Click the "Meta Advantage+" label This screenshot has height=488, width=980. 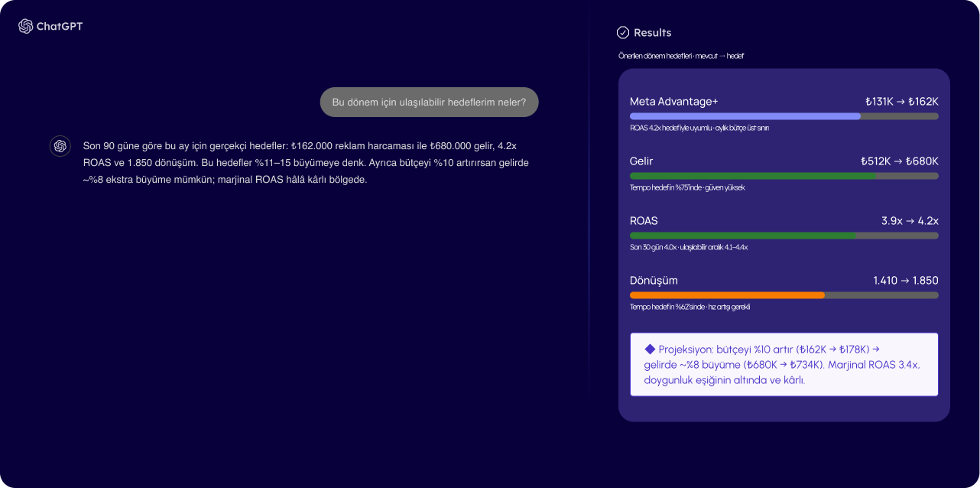(x=674, y=101)
